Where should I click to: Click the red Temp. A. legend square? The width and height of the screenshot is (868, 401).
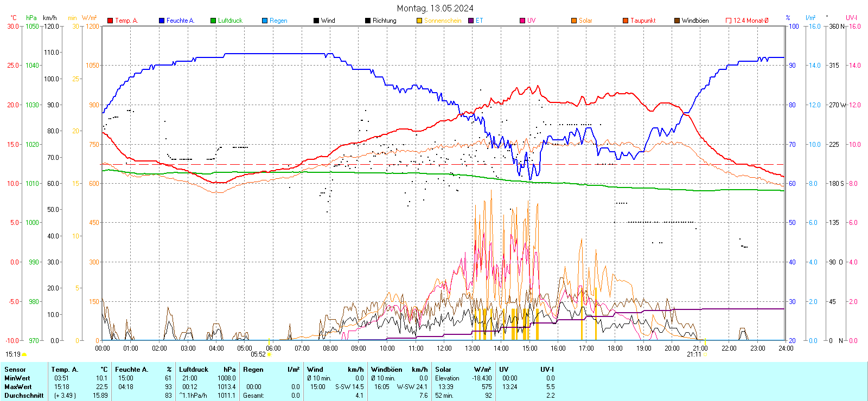110,21
